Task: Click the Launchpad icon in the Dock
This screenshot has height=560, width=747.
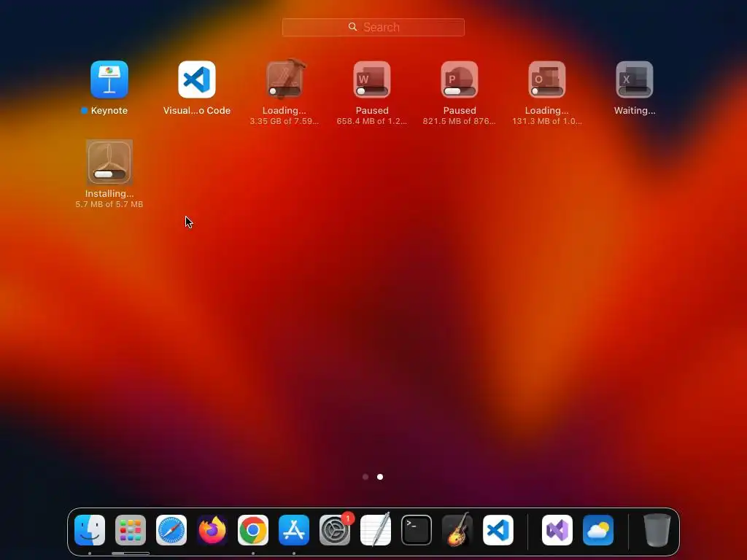Action: click(x=131, y=530)
